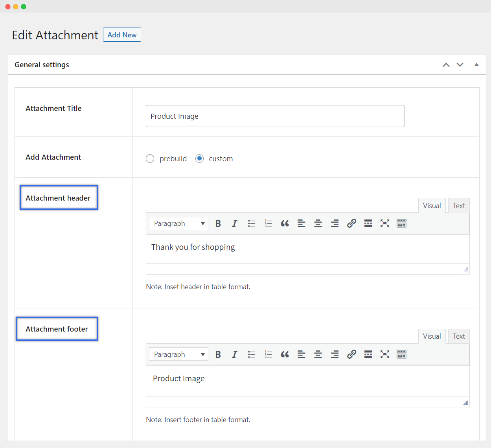Screen dimensions: 491x448
Task: Align center in footer editor toolbar
Action: [x=318, y=354]
